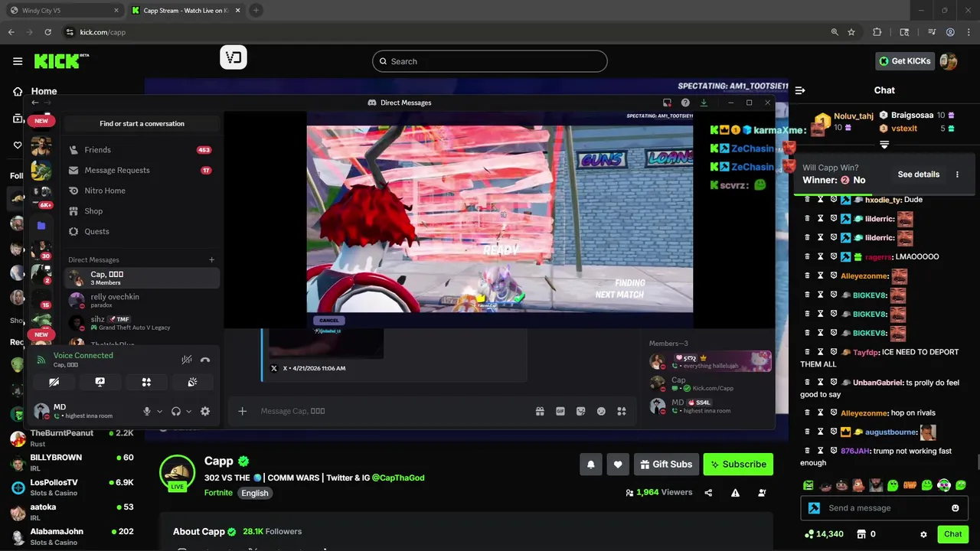Click Discord download update icon
Screen dimensions: 980x551
704,103
